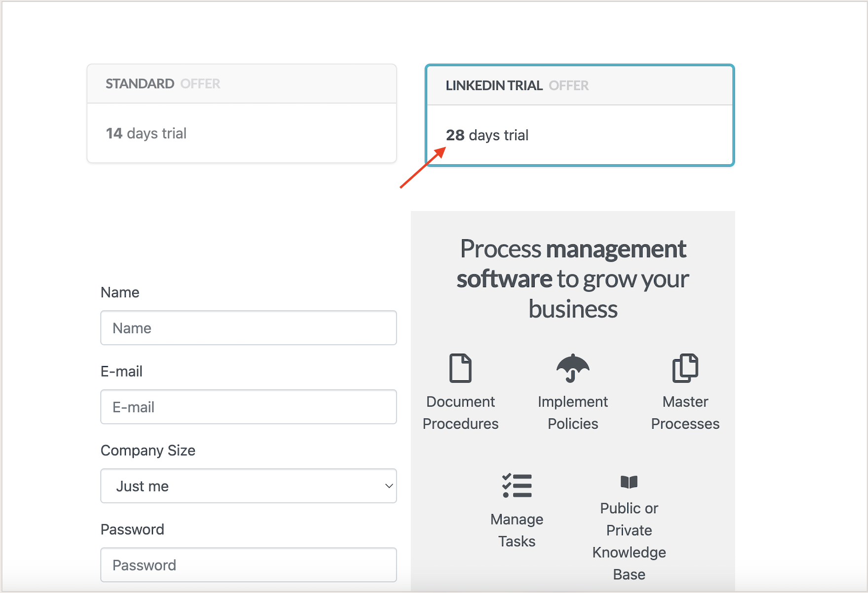Change company size from 'Just me'
This screenshot has width=868, height=593.
248,486
